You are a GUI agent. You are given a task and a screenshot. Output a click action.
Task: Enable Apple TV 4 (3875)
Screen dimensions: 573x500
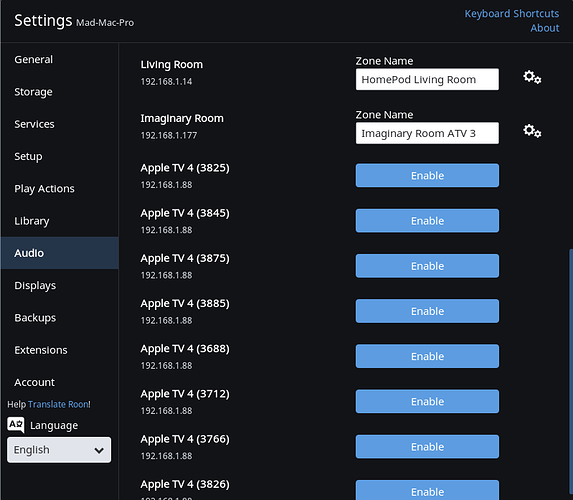click(427, 266)
